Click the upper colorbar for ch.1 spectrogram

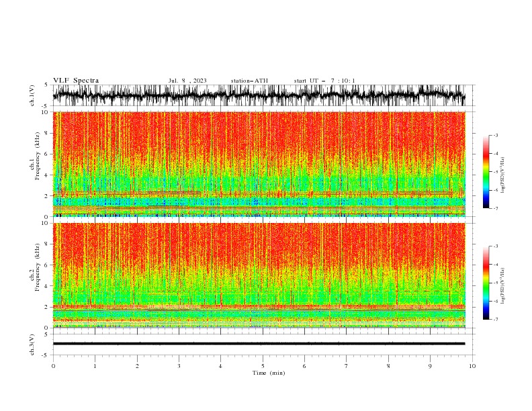tap(486, 172)
